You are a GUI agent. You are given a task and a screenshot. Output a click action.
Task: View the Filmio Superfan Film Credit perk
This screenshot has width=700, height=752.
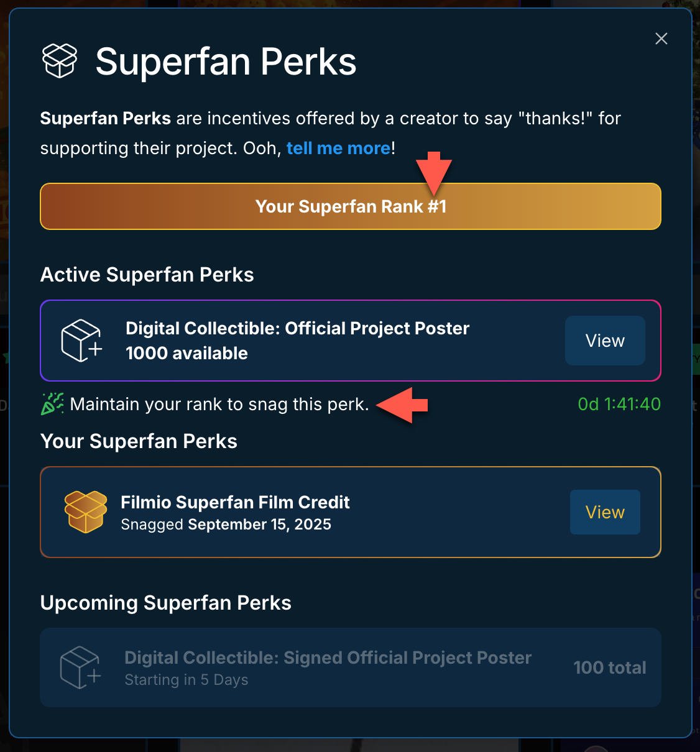pyautogui.click(x=604, y=512)
